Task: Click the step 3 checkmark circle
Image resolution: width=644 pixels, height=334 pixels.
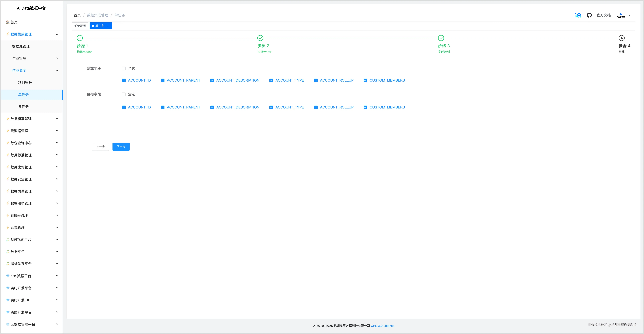Action: pos(441,38)
